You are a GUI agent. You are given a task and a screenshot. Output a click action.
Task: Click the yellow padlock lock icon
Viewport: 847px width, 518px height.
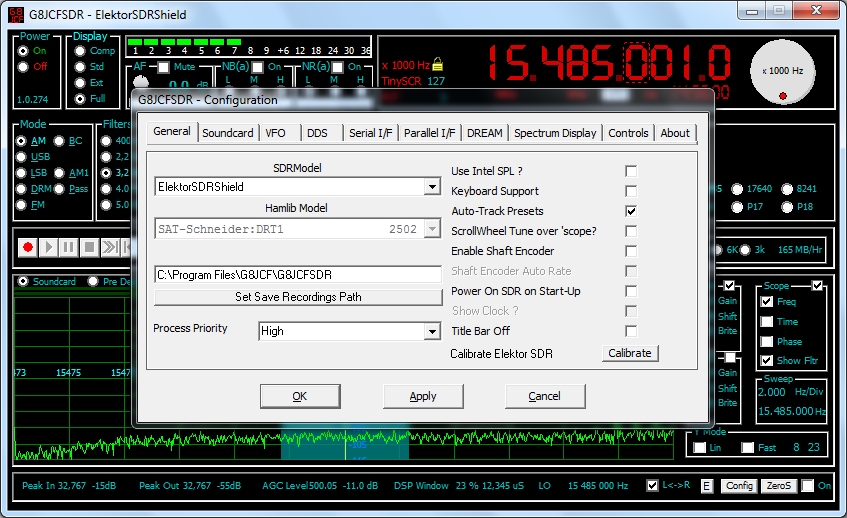click(x=437, y=65)
